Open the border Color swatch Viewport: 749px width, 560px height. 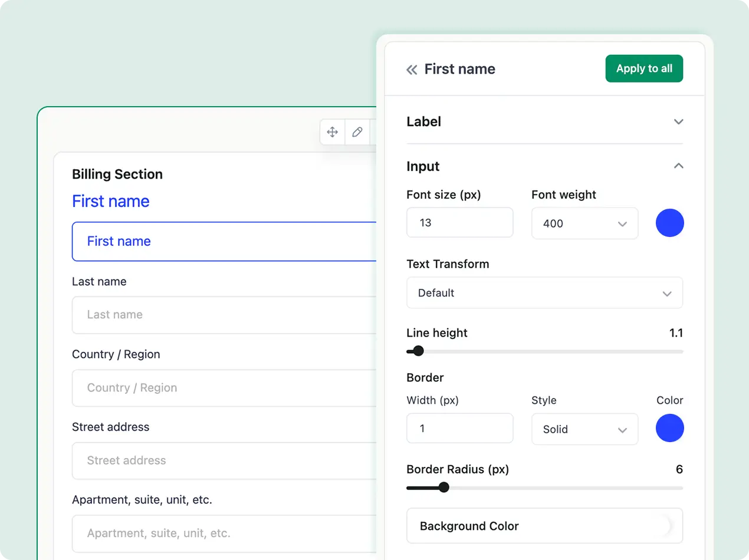point(669,429)
